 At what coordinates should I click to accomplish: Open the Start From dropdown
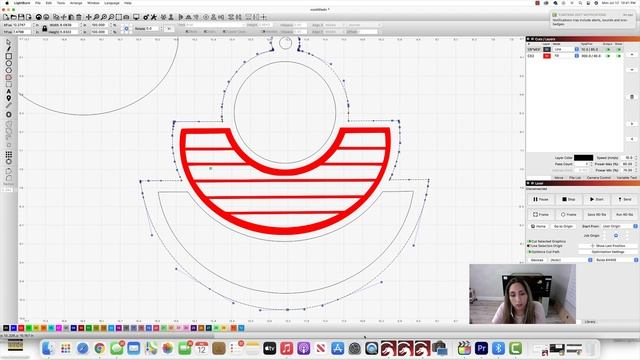point(620,226)
